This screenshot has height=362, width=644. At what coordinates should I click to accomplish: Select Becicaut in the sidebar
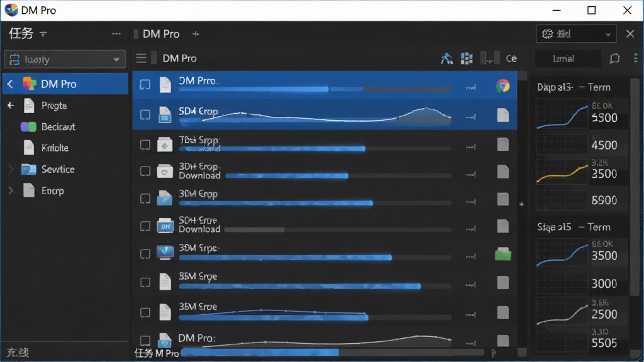coord(58,127)
